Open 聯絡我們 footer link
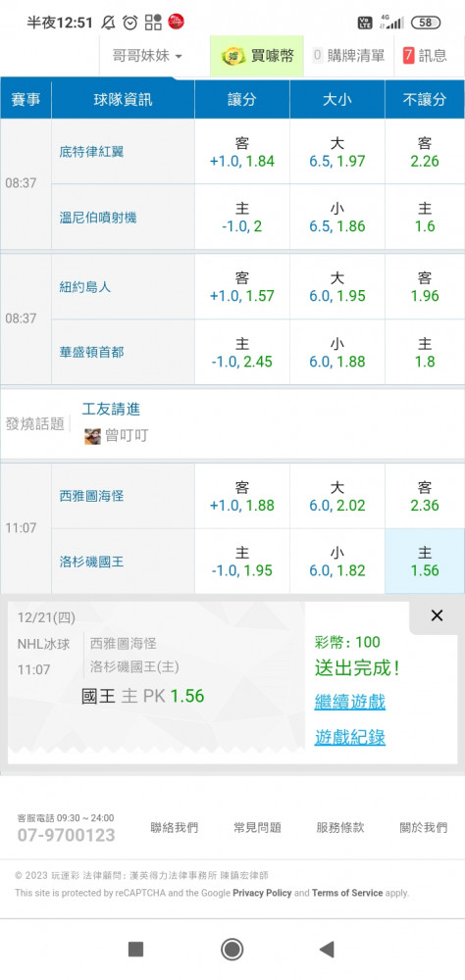 pos(175,827)
